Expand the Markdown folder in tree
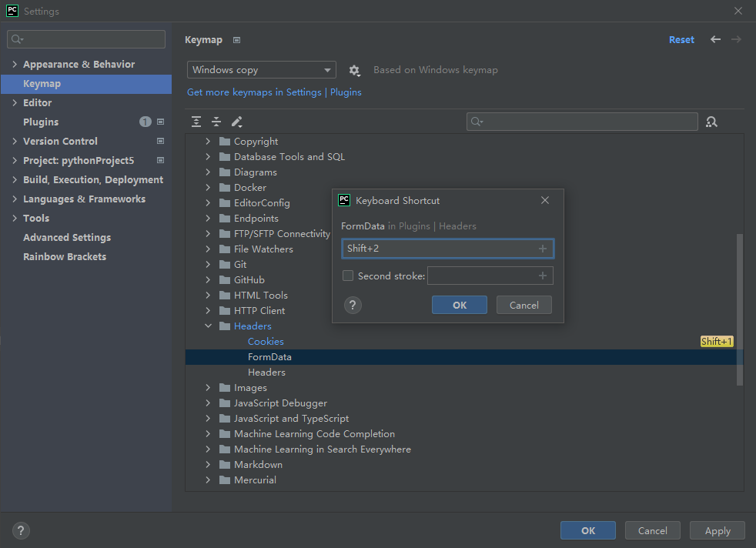Screen dimensions: 756x548 (208, 465)
